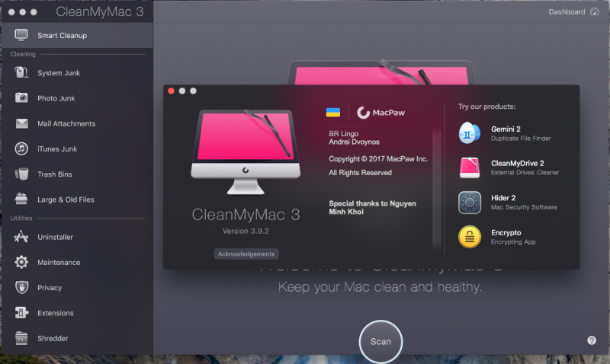Click the Ukrainian flag icon
The height and width of the screenshot is (364, 610).
[333, 112]
